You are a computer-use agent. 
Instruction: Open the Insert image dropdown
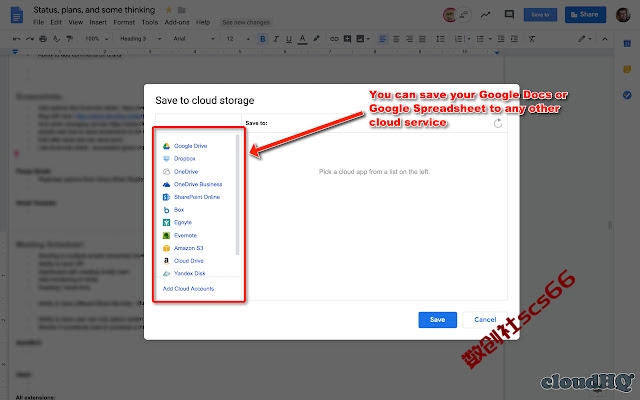pos(363,39)
